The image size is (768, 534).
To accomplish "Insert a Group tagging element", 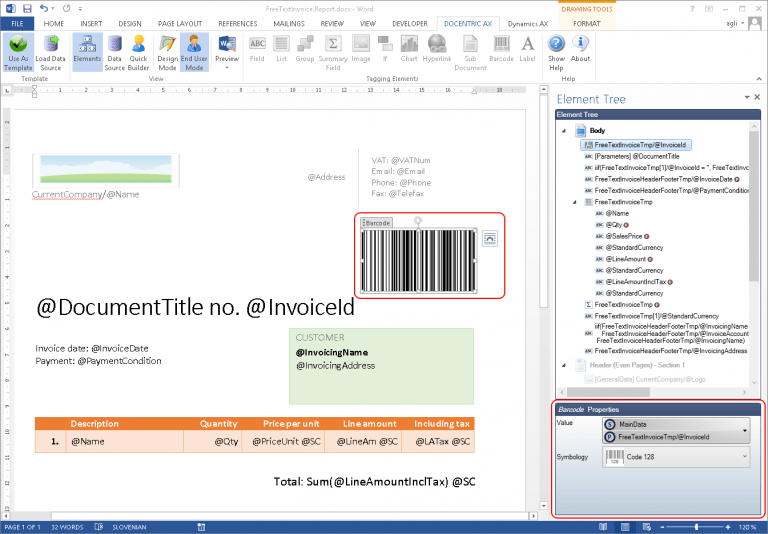I will point(305,49).
